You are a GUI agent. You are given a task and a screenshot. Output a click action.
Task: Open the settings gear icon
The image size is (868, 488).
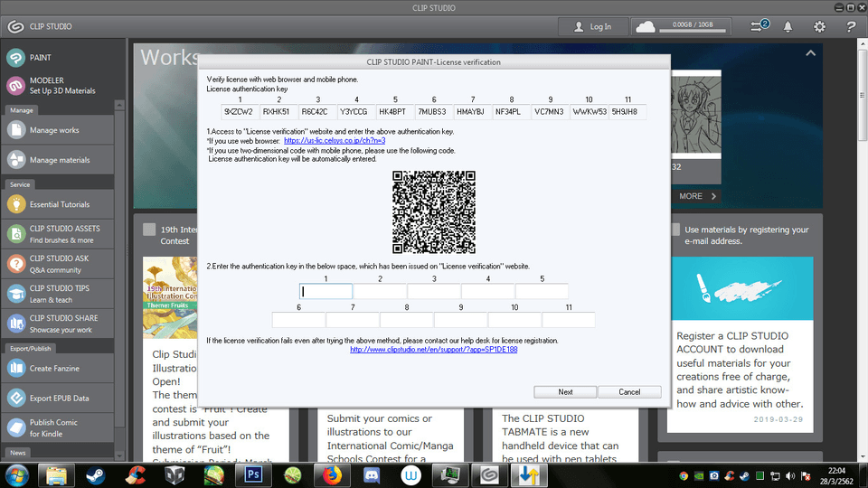819,26
